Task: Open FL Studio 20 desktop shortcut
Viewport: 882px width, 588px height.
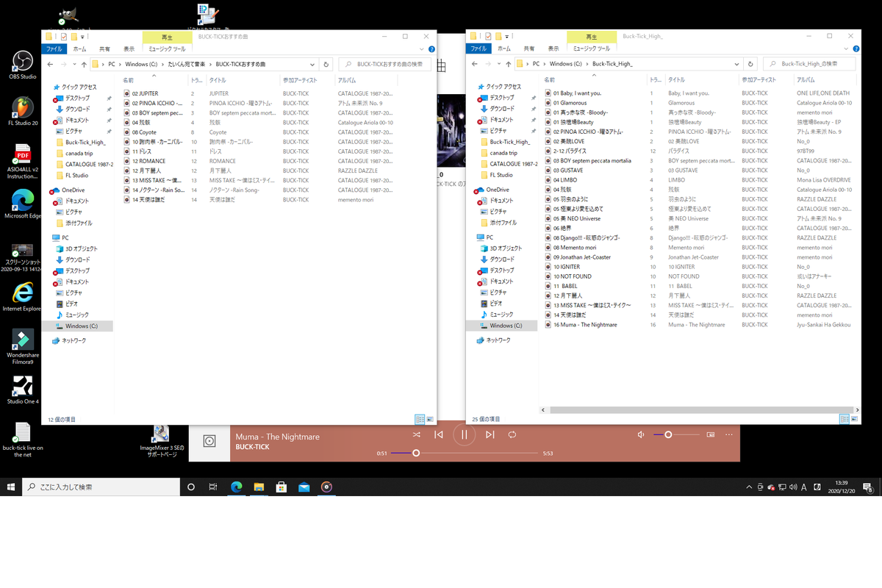Action: click(x=23, y=111)
